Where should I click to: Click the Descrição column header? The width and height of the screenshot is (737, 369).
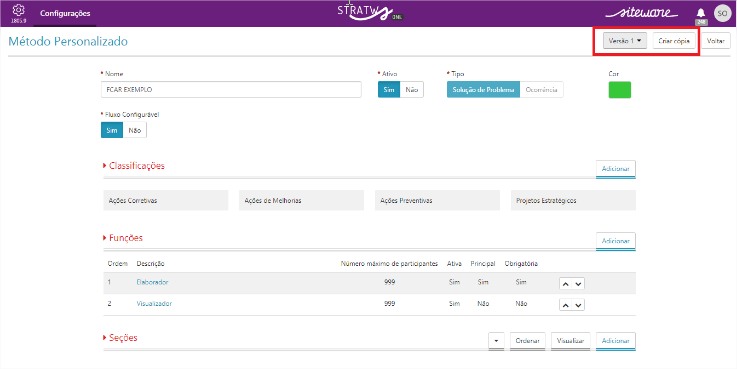tap(150, 264)
